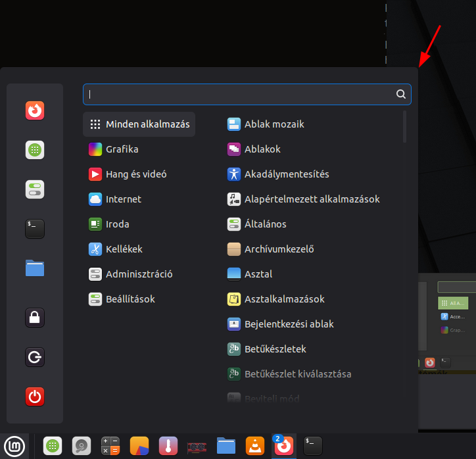476x459 pixels.
Task: Open the red-text icon app in panel
Action: pos(197,447)
